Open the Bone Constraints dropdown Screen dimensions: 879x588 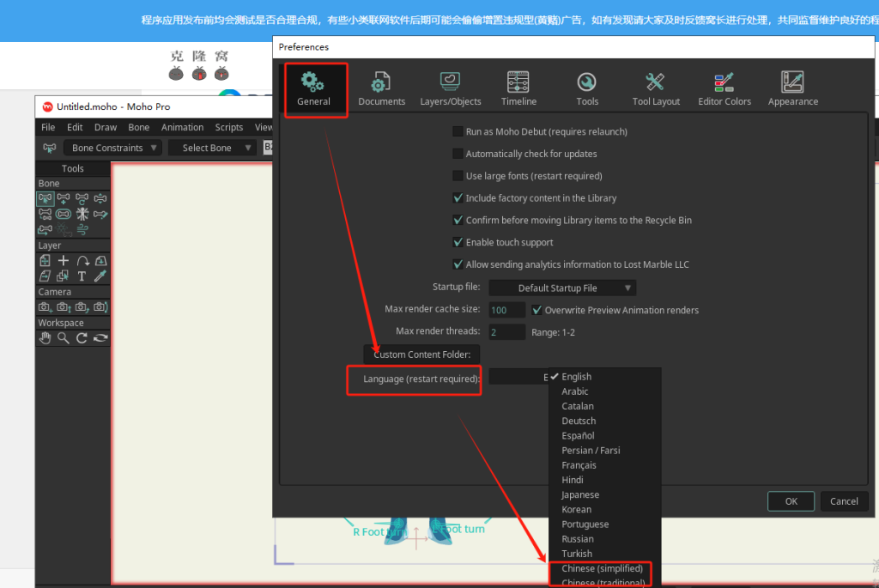click(113, 148)
